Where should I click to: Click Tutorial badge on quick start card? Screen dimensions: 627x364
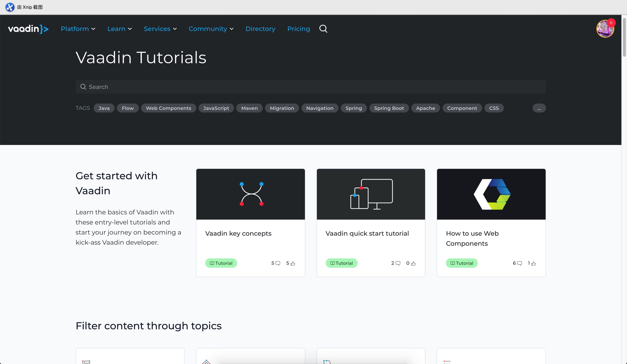341,263
